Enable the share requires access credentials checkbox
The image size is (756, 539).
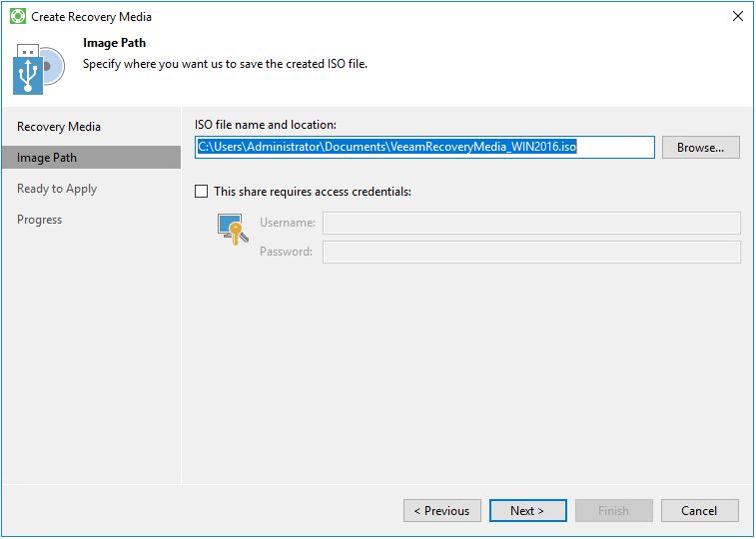click(x=202, y=192)
